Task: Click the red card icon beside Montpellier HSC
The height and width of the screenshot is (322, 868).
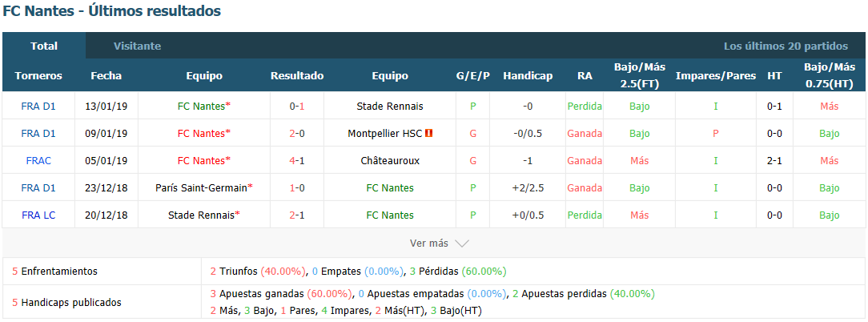Action: point(429,134)
